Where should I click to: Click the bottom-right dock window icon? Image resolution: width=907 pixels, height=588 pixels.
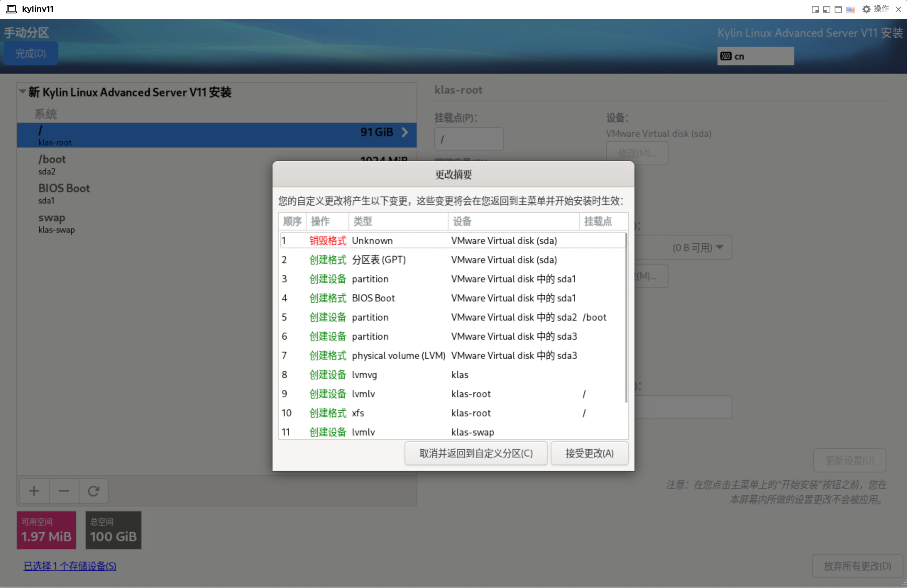tap(815, 10)
